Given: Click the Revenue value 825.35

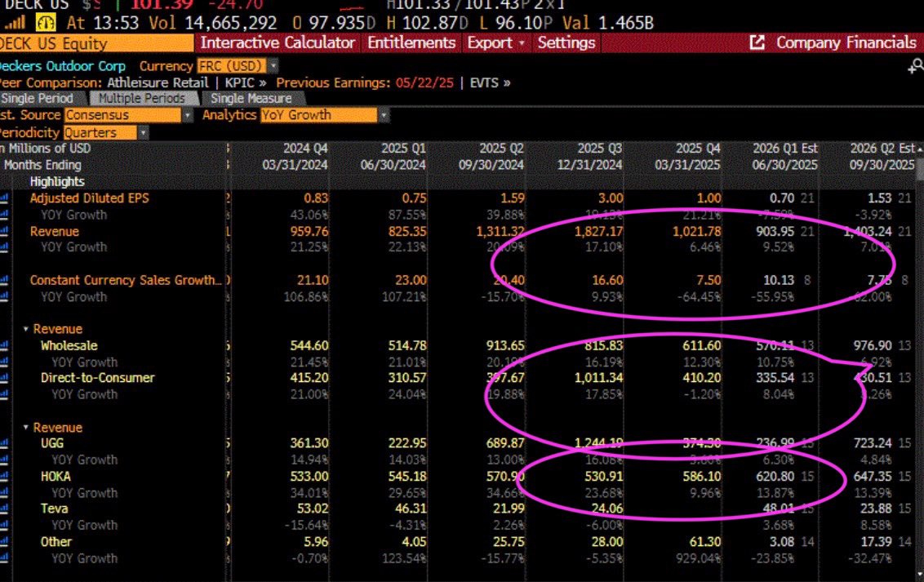Looking at the screenshot, I should coord(407,232).
